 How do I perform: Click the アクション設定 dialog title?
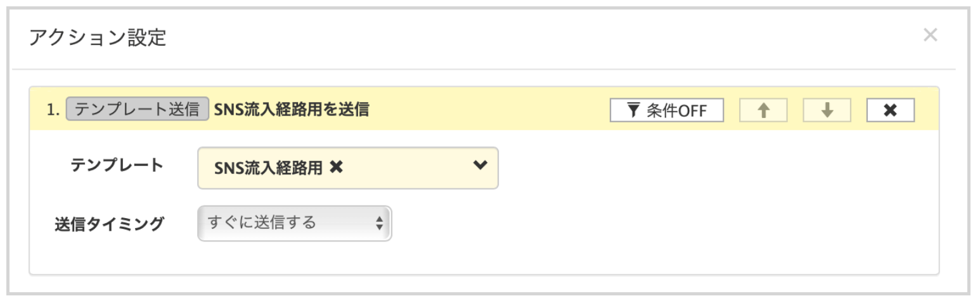coord(98,38)
